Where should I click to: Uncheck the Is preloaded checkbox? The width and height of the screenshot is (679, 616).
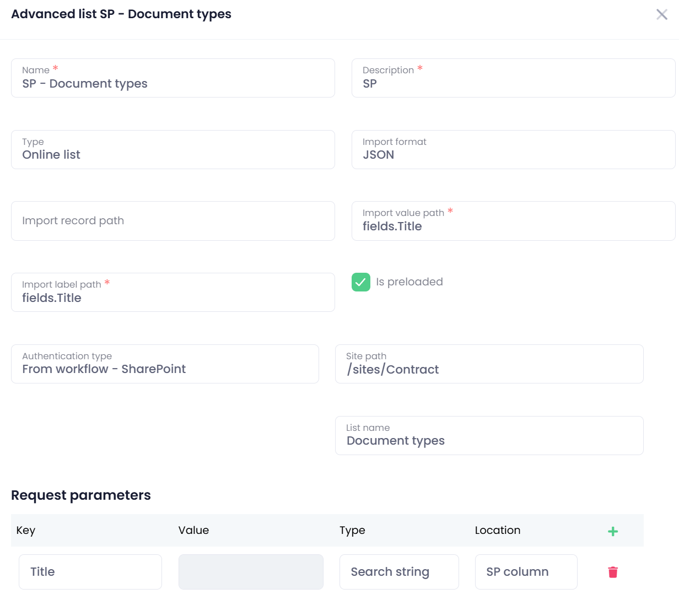click(361, 282)
